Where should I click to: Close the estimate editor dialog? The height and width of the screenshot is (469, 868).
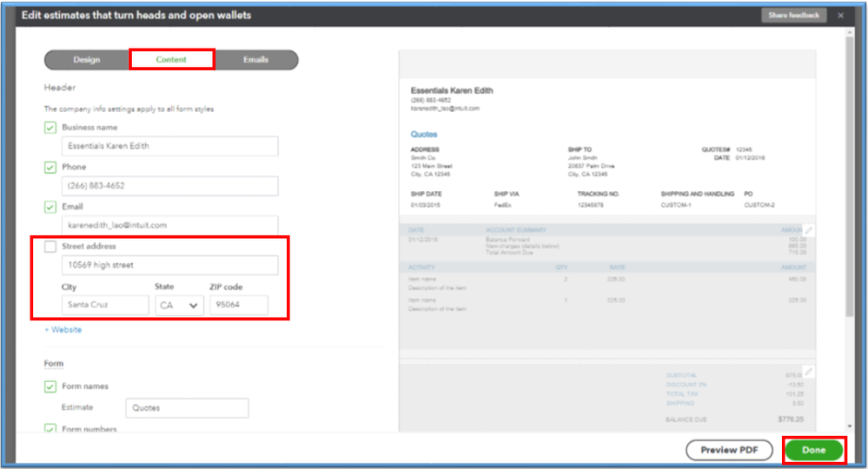pos(841,16)
